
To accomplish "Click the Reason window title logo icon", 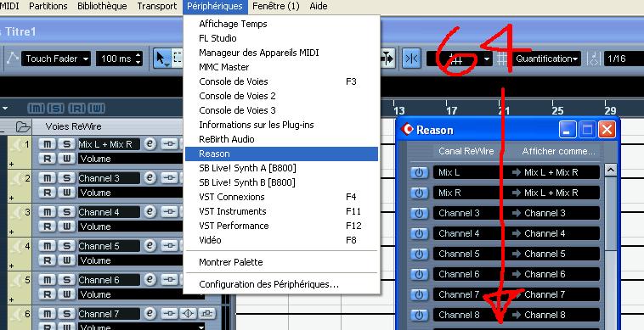I will [x=407, y=130].
